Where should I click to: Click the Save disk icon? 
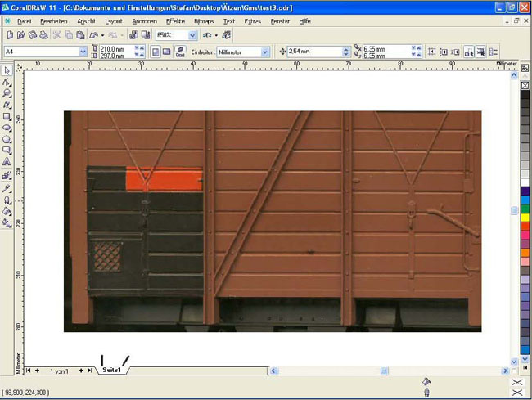pos(31,36)
